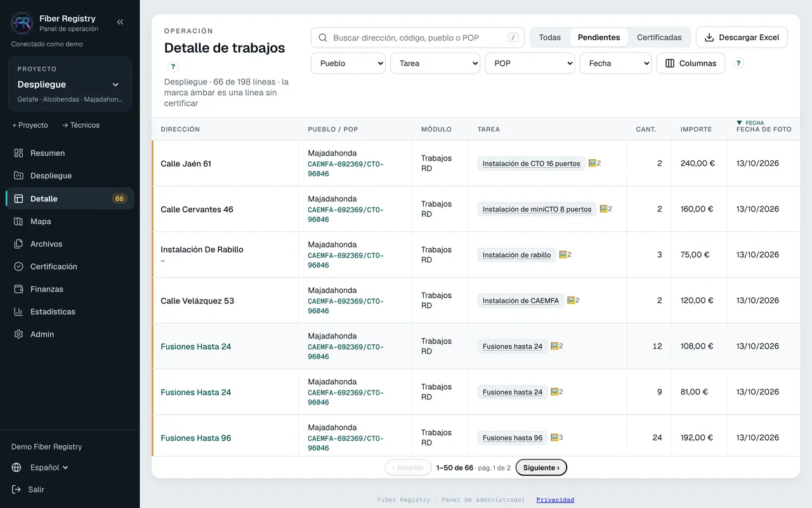Click the Mapa icon in sidebar
The image size is (812, 508).
(18, 221)
